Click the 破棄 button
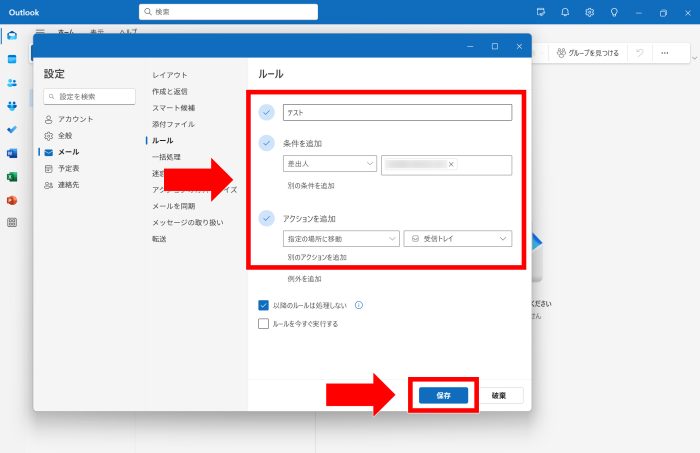 (498, 395)
